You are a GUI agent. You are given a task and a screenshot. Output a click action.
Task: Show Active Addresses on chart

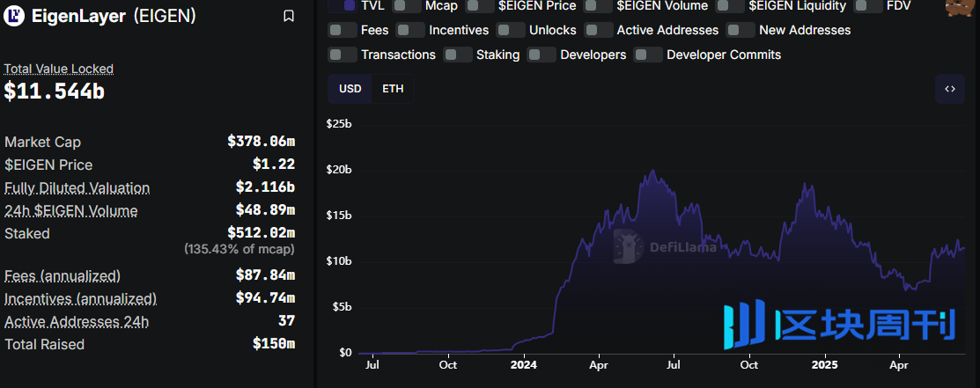[x=599, y=30]
